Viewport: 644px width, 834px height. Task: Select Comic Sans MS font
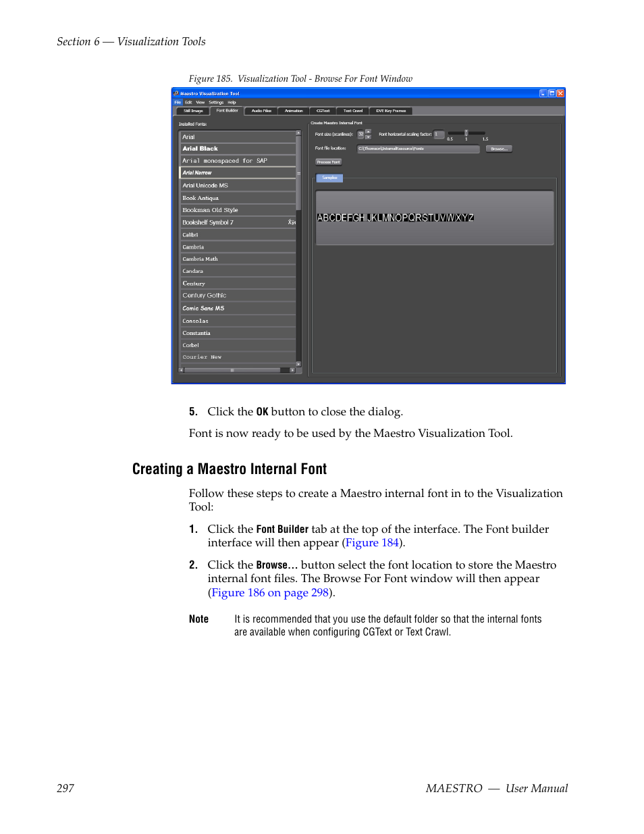(238, 308)
